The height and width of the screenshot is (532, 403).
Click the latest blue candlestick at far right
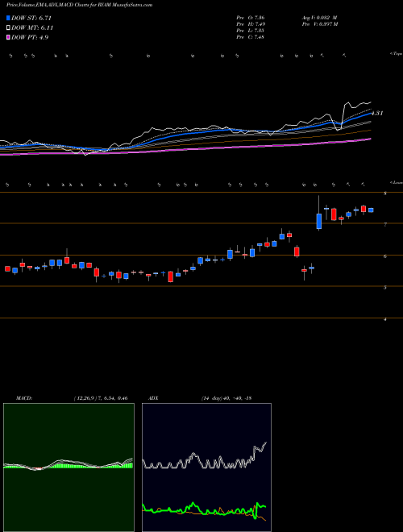point(371,210)
